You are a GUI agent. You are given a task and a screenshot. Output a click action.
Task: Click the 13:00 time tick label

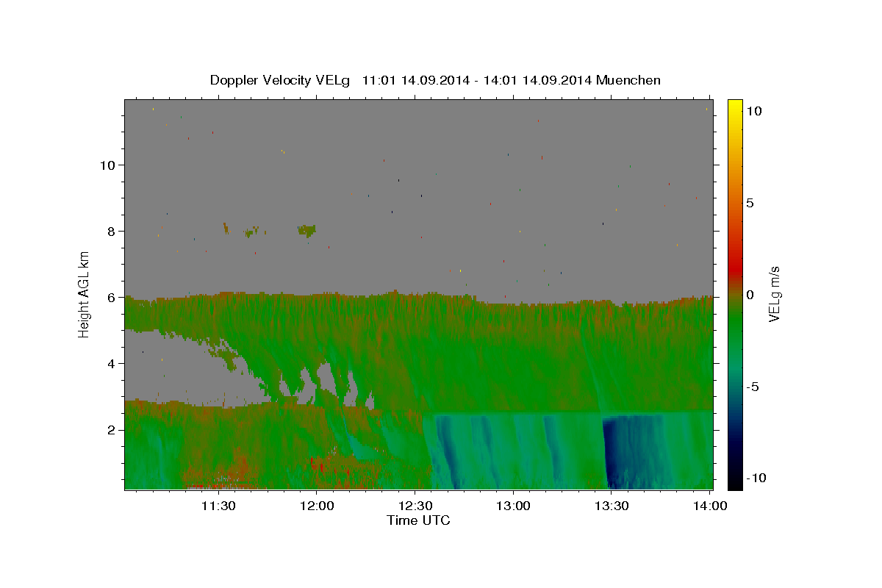tap(512, 506)
